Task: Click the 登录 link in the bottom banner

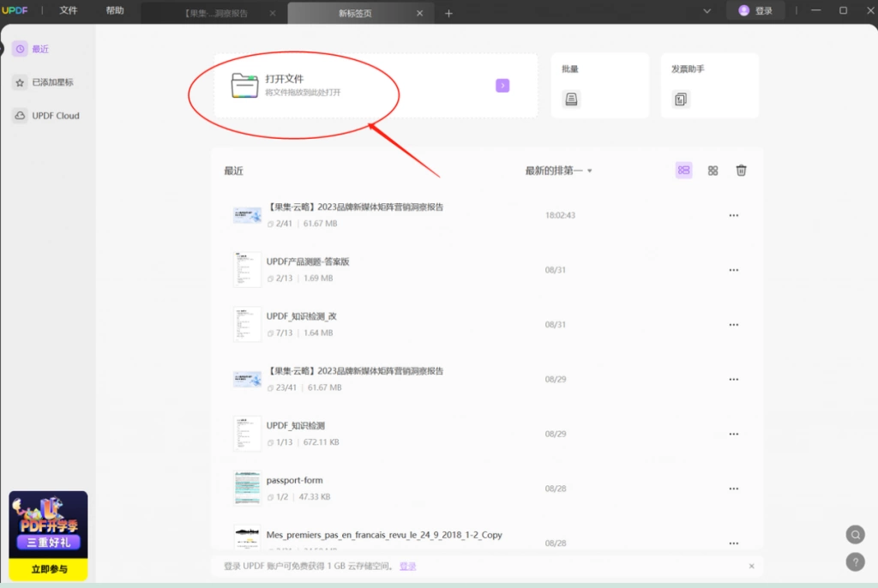Action: (407, 567)
